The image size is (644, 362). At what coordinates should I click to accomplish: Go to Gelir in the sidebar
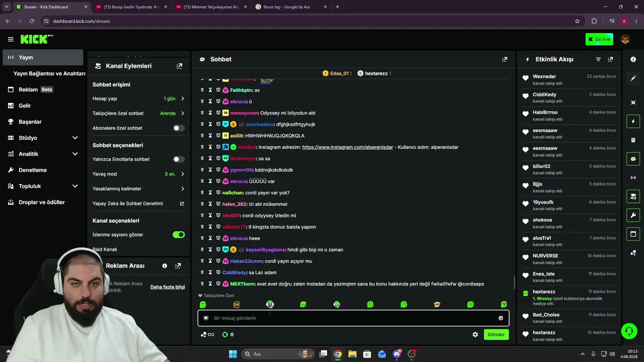pos(42,106)
